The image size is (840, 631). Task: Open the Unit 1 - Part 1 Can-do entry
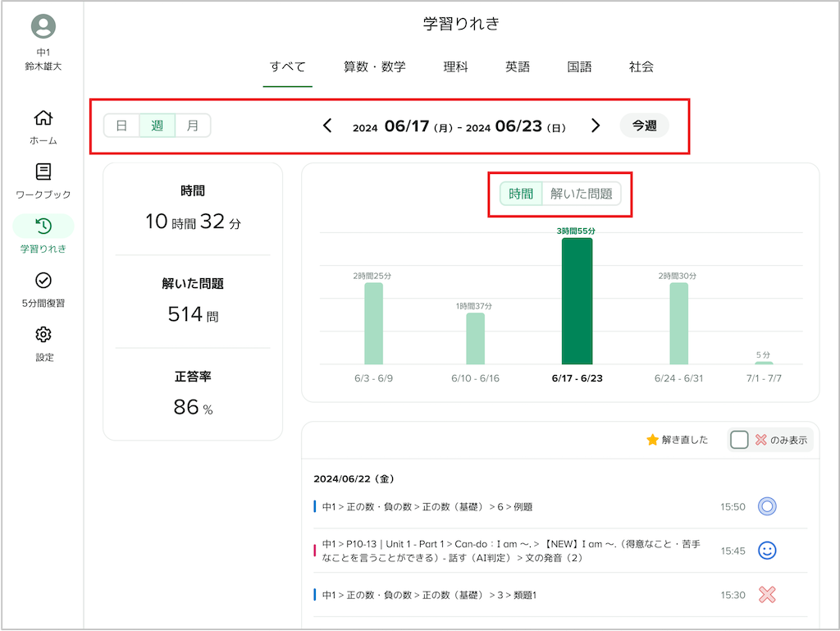560,551
